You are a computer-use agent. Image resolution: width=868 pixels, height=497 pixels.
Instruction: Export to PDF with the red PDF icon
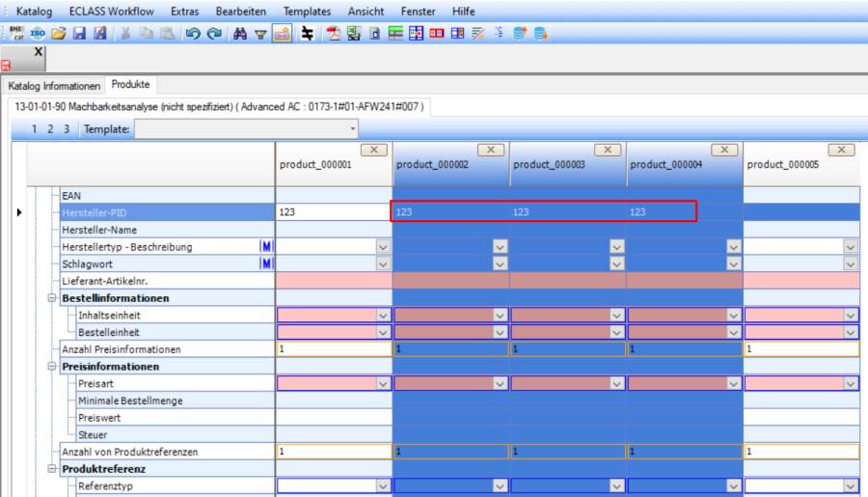tap(334, 33)
